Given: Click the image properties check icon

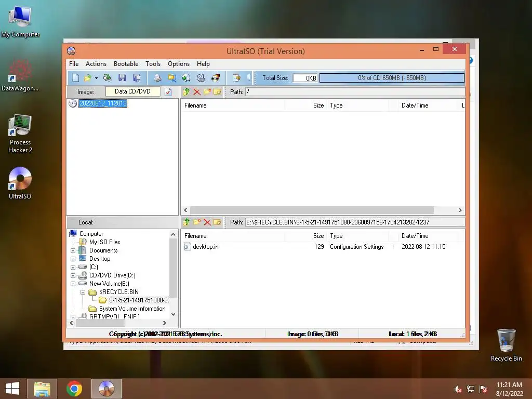Looking at the screenshot, I should (168, 92).
